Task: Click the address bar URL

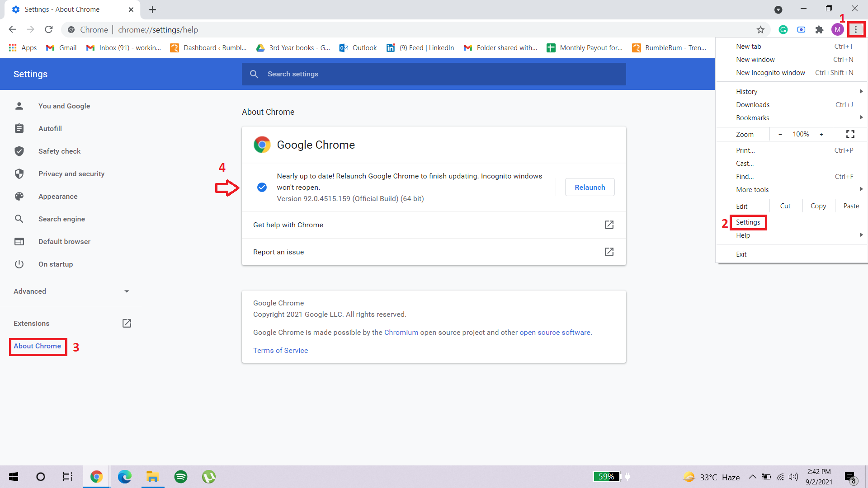Action: coord(158,30)
